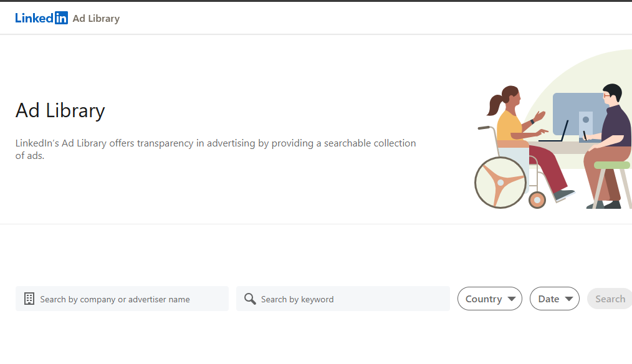Click the wheelchair illustration graphic
This screenshot has height=364, width=632.
coord(500,182)
